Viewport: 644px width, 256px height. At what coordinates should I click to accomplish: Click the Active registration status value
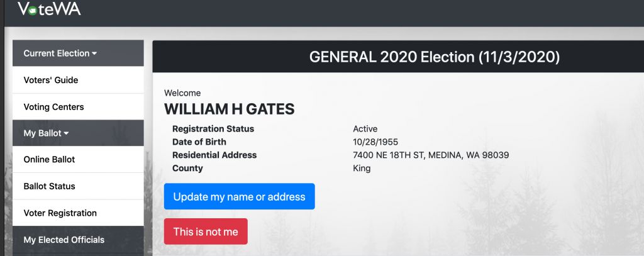pos(365,128)
